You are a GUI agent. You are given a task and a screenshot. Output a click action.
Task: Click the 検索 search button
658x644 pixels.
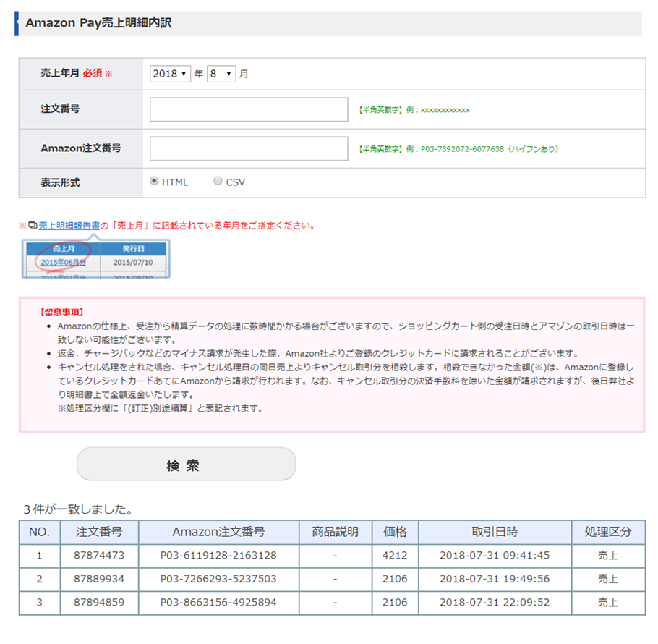pyautogui.click(x=187, y=464)
